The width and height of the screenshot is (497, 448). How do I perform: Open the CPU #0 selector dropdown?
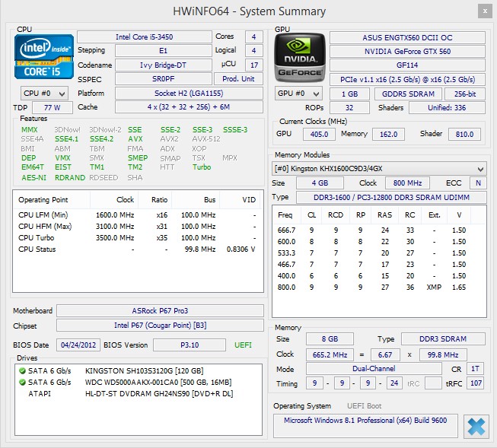click(44, 94)
